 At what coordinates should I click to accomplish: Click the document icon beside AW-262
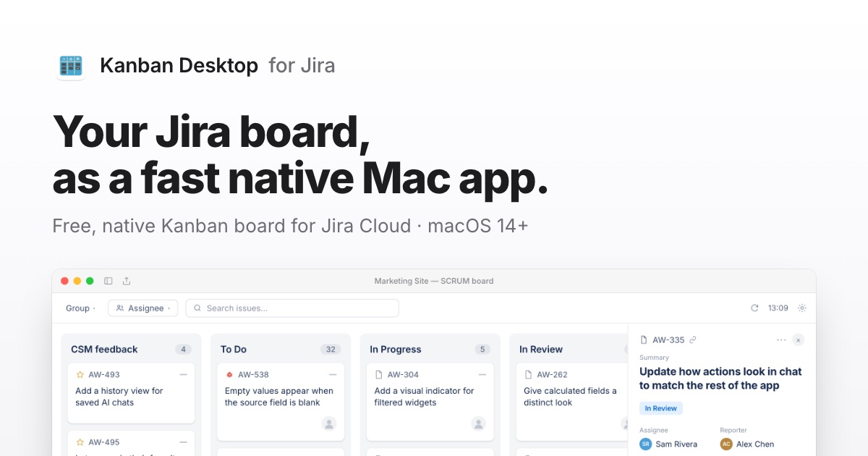pyautogui.click(x=529, y=375)
